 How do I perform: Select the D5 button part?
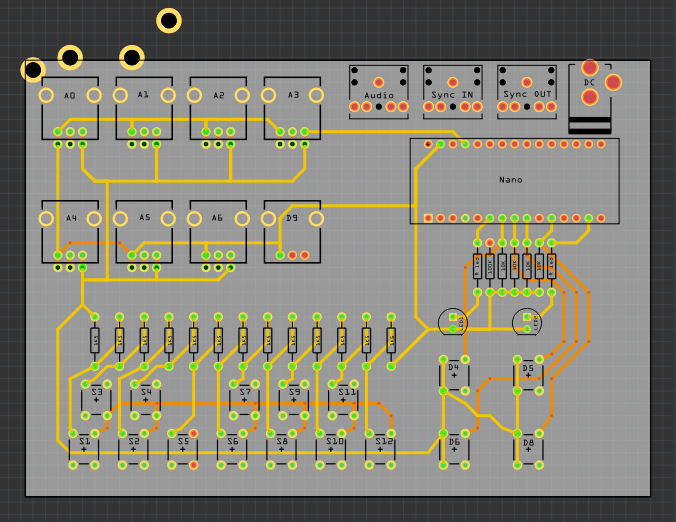(x=529, y=373)
